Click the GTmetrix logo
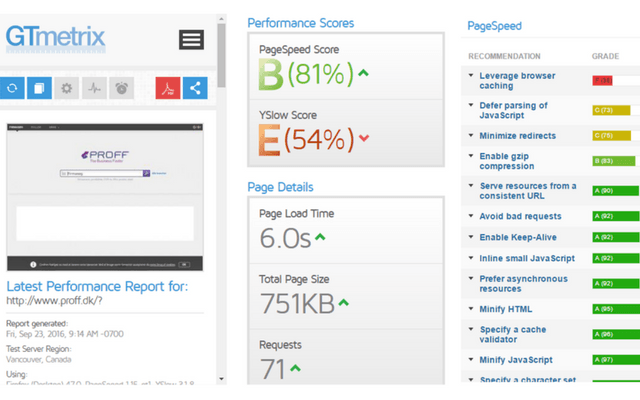 click(56, 38)
